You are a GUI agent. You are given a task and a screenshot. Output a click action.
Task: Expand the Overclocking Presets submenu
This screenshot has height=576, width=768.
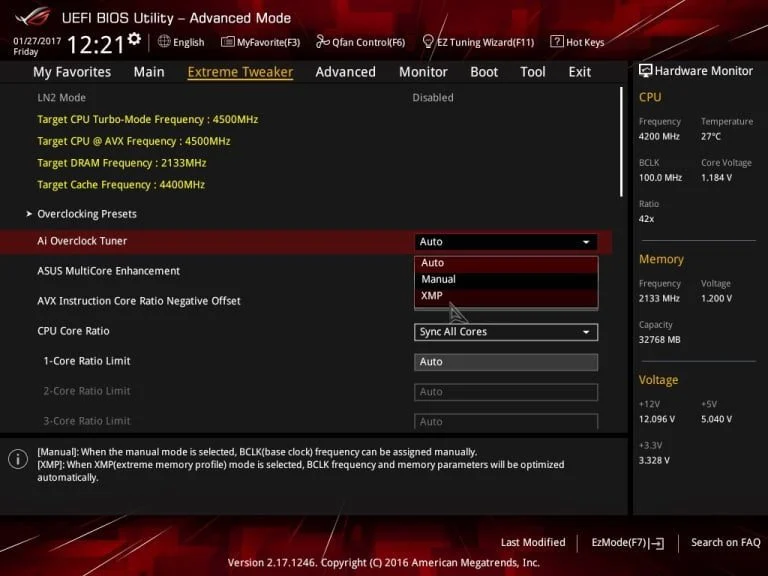(x=86, y=214)
